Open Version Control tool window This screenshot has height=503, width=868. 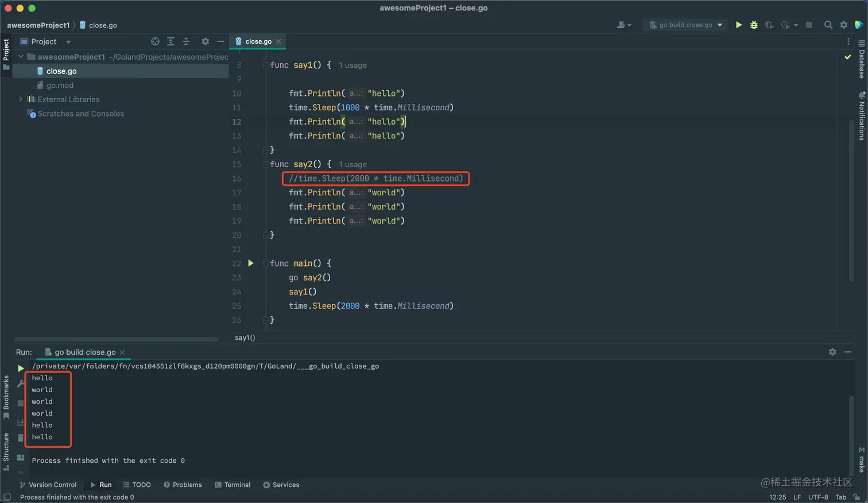click(x=48, y=485)
